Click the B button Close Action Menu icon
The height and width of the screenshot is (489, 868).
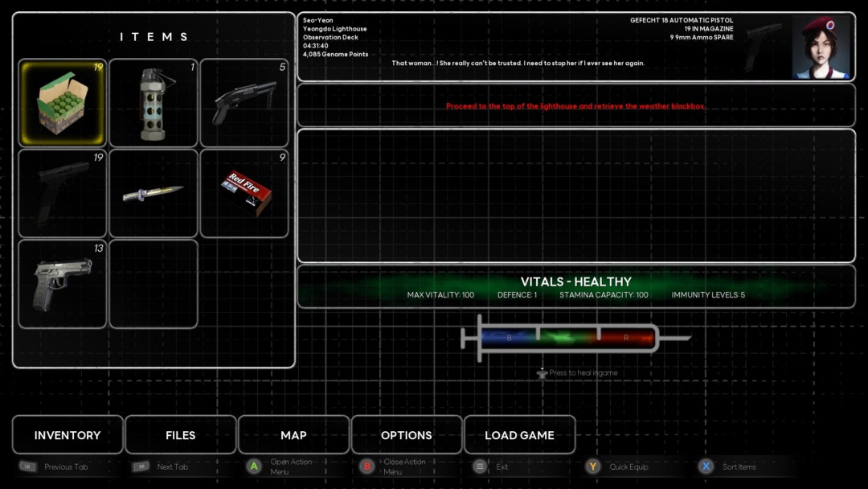[367, 466]
